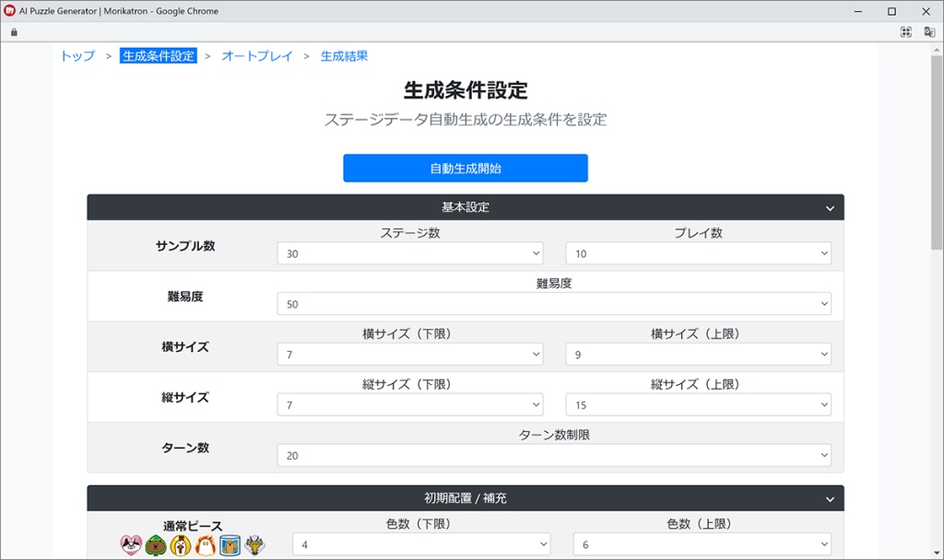The width and height of the screenshot is (944, 560).
Task: Open the 難易度 dropdown showing 50
Action: pos(554,304)
